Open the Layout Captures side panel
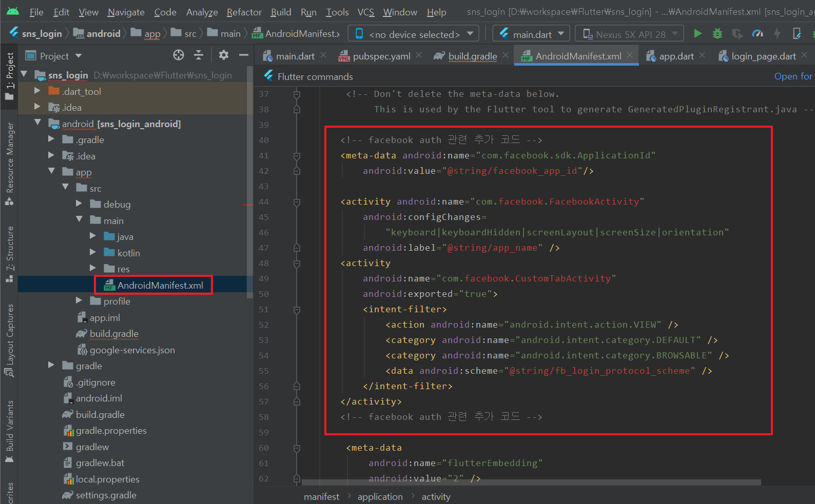Screen dimensions: 815x504 (9, 340)
